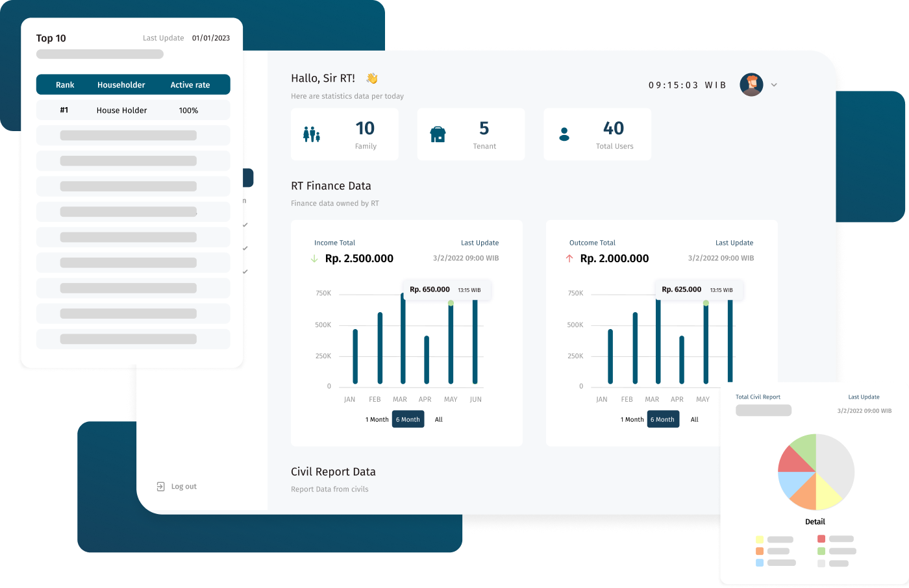
Task: Show All range under Income Total chart
Action: [439, 419]
